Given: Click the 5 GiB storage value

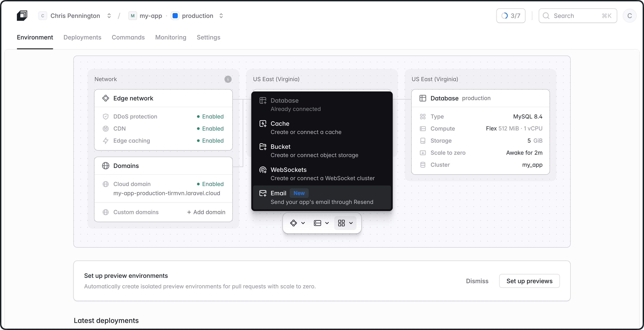Looking at the screenshot, I should pyautogui.click(x=535, y=141).
